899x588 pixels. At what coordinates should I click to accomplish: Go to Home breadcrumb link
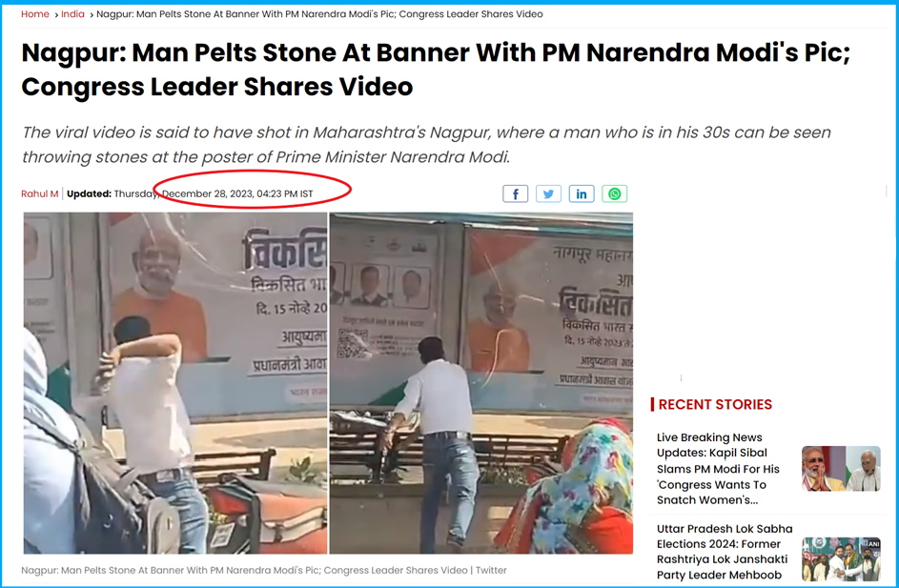(x=35, y=13)
